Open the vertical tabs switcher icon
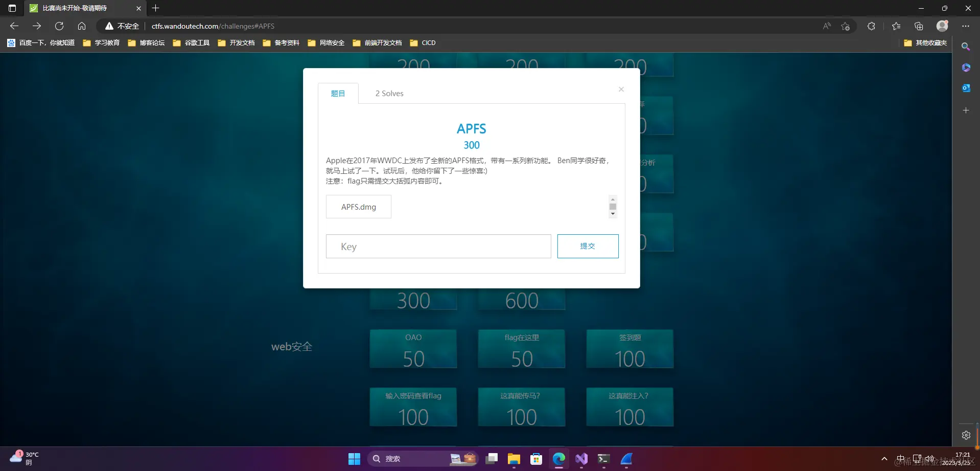The image size is (980, 471). tap(12, 8)
